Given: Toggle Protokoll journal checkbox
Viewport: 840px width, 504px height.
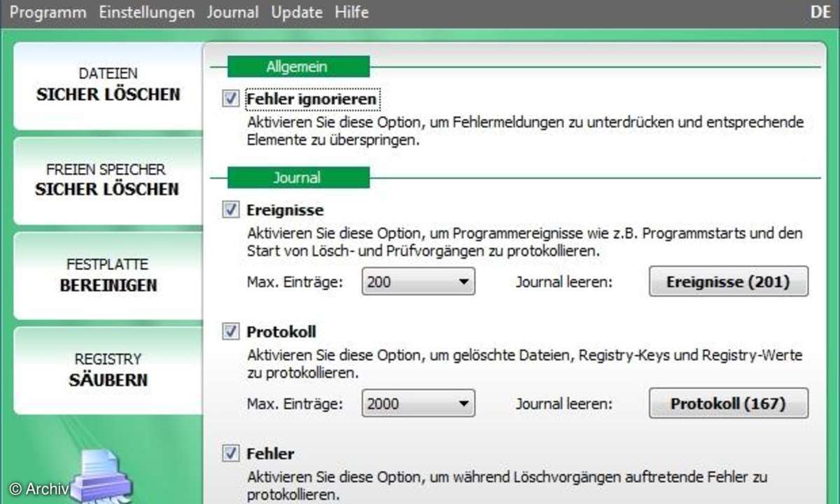Looking at the screenshot, I should [231, 331].
